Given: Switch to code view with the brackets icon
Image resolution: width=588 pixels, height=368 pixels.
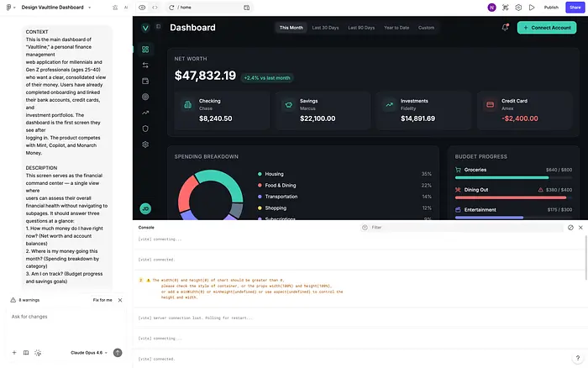Looking at the screenshot, I should point(155,7).
